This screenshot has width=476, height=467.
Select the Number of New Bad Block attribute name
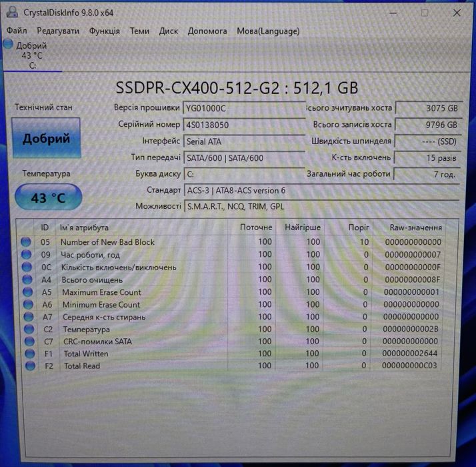(x=107, y=242)
